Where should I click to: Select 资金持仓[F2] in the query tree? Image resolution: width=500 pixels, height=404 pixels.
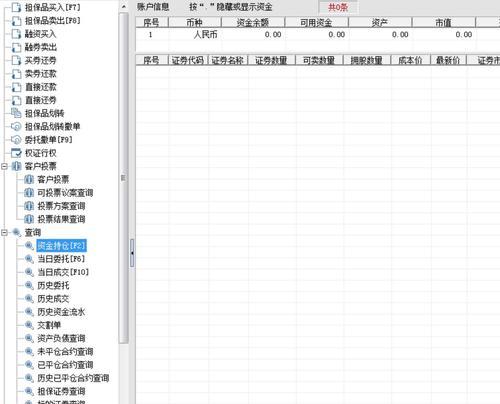61,246
